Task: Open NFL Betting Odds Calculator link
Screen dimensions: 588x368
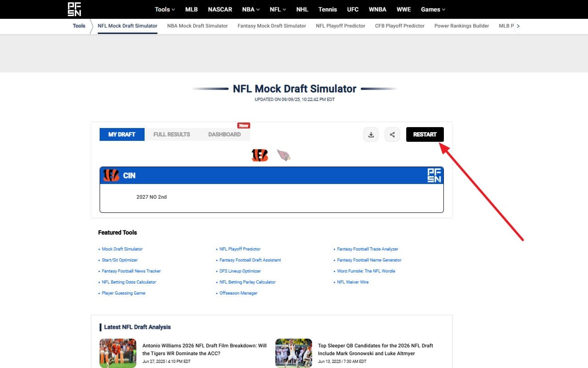Action: pyautogui.click(x=129, y=282)
